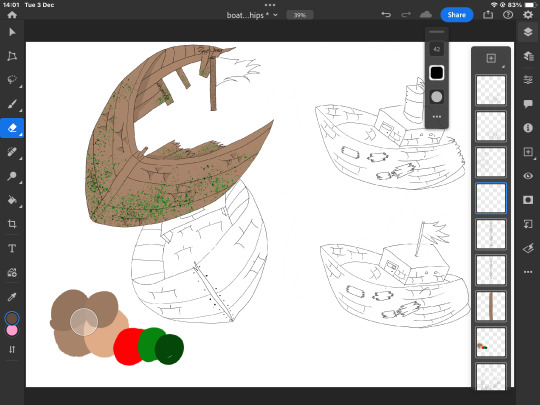
Task: Select the pink background color swatch
Action: coord(12,330)
